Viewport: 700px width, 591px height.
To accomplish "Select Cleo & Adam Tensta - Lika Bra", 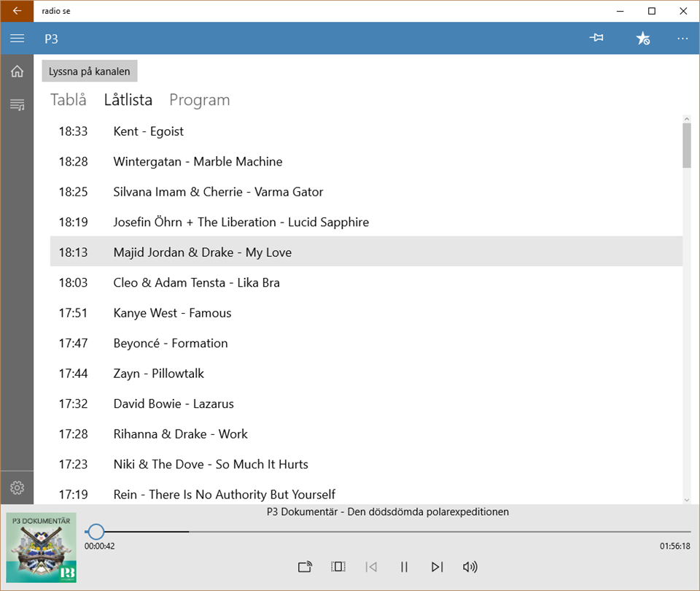I will pyautogui.click(x=366, y=282).
